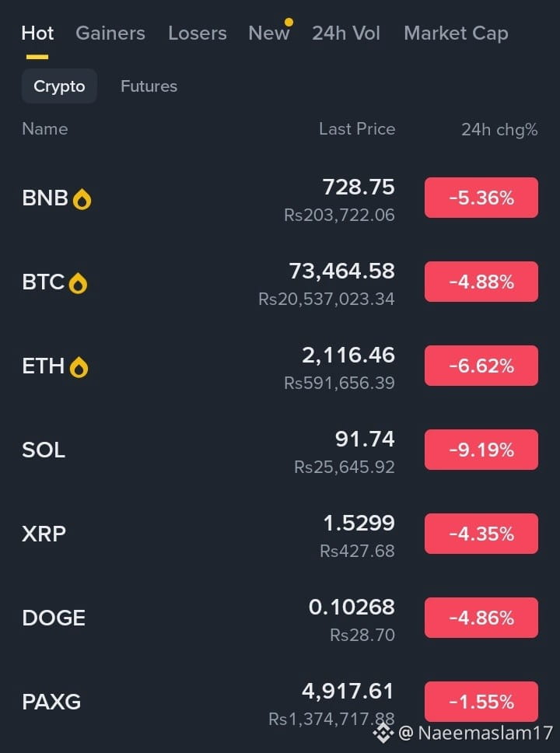Select the New tab with yellow dot
The image size is (560, 753).
[x=269, y=33]
